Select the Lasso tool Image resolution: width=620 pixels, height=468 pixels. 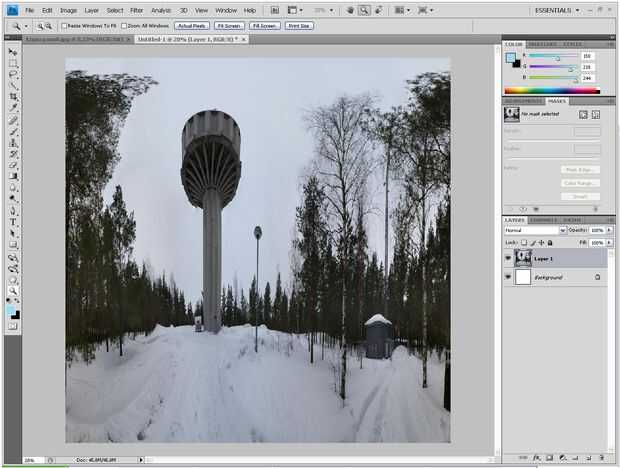pos(13,74)
